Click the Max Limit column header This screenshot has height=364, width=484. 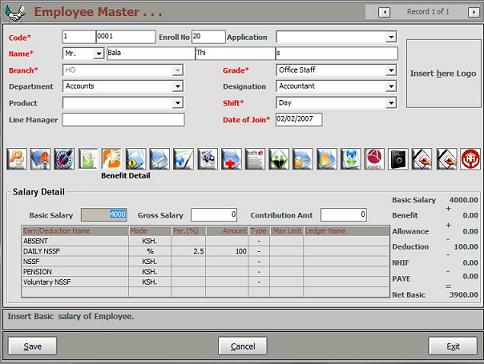click(x=287, y=231)
